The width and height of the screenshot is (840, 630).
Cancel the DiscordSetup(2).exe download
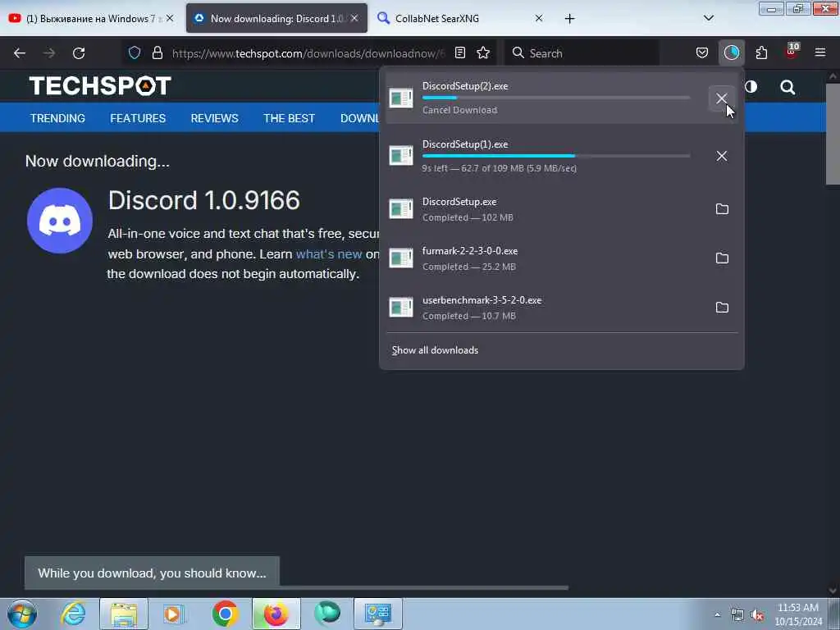point(722,98)
